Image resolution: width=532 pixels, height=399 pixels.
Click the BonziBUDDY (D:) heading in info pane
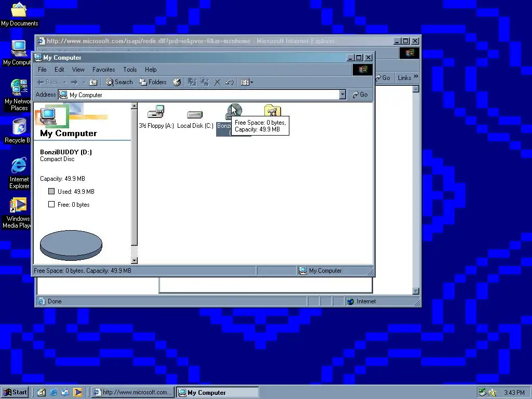click(66, 152)
